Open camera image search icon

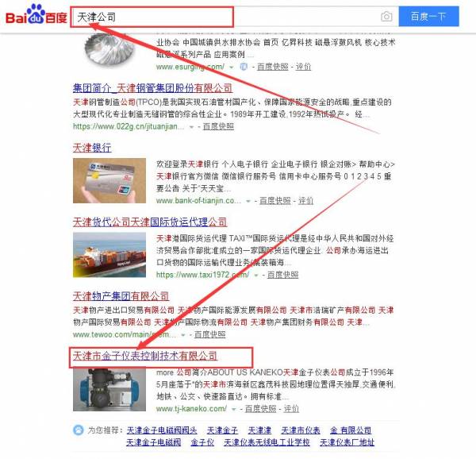[x=386, y=17]
